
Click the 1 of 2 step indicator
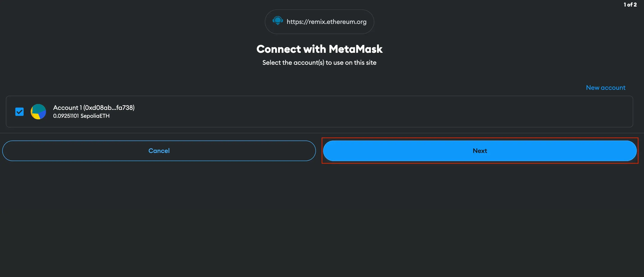(630, 5)
